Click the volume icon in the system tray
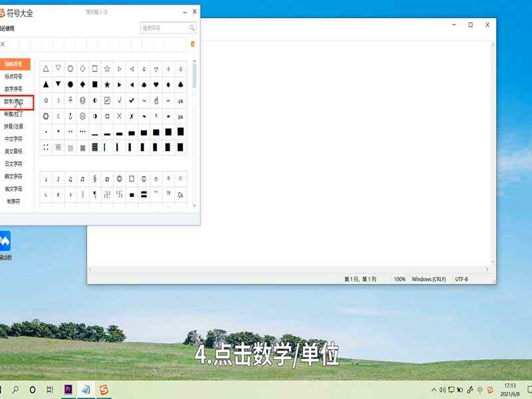 coord(443,389)
